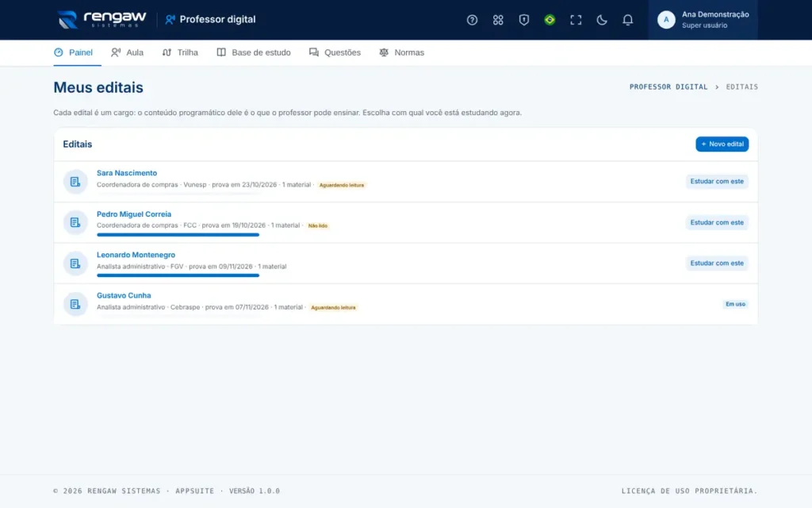Screen dimensions: 812x508
Task: Click the PROFESSOR DIGITAL breadcrumb link
Action: 668,87
